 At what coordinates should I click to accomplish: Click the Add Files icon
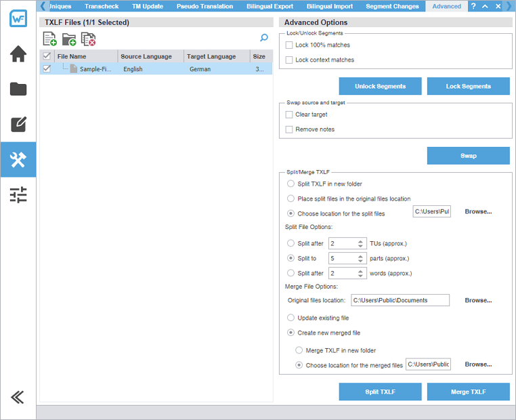49,39
